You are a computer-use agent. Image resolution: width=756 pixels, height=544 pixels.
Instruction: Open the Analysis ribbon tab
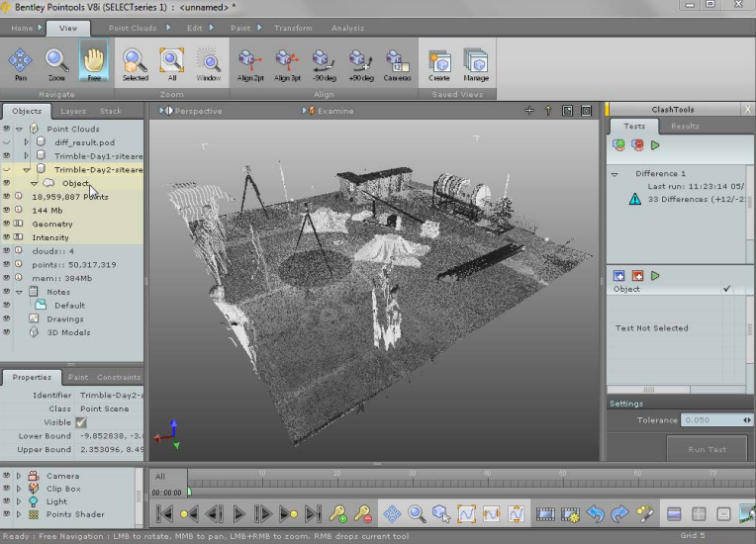[x=347, y=28]
